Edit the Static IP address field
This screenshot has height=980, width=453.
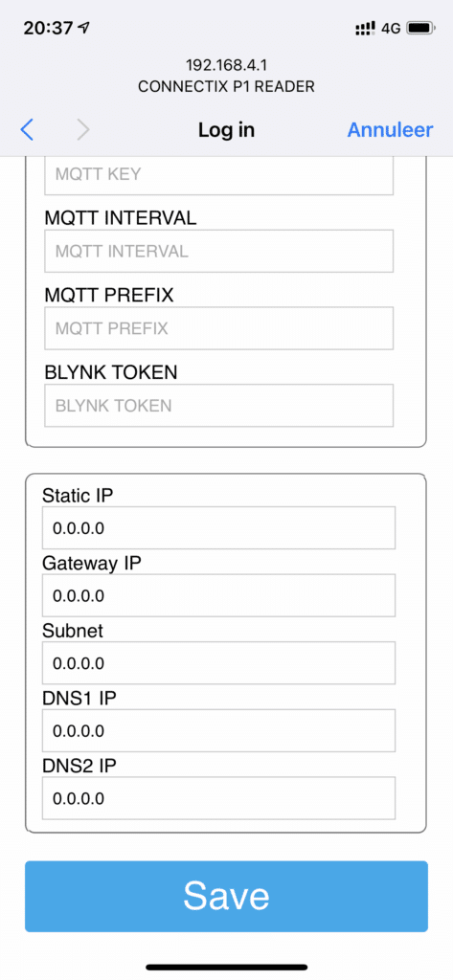coord(219,528)
